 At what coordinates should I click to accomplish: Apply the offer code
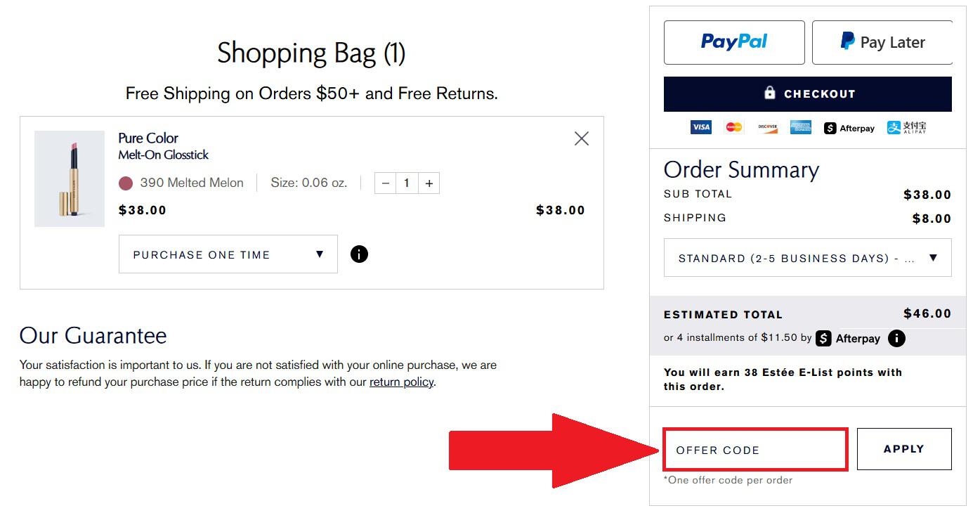point(904,449)
